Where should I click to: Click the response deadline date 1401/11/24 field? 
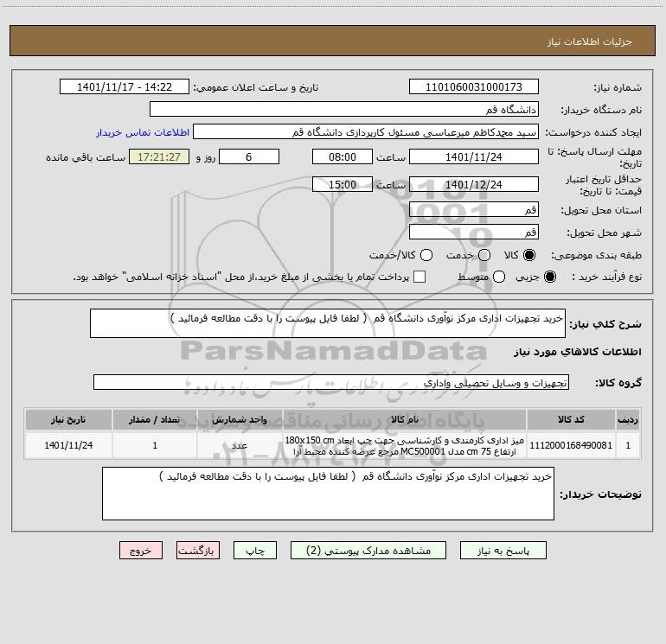click(x=474, y=156)
